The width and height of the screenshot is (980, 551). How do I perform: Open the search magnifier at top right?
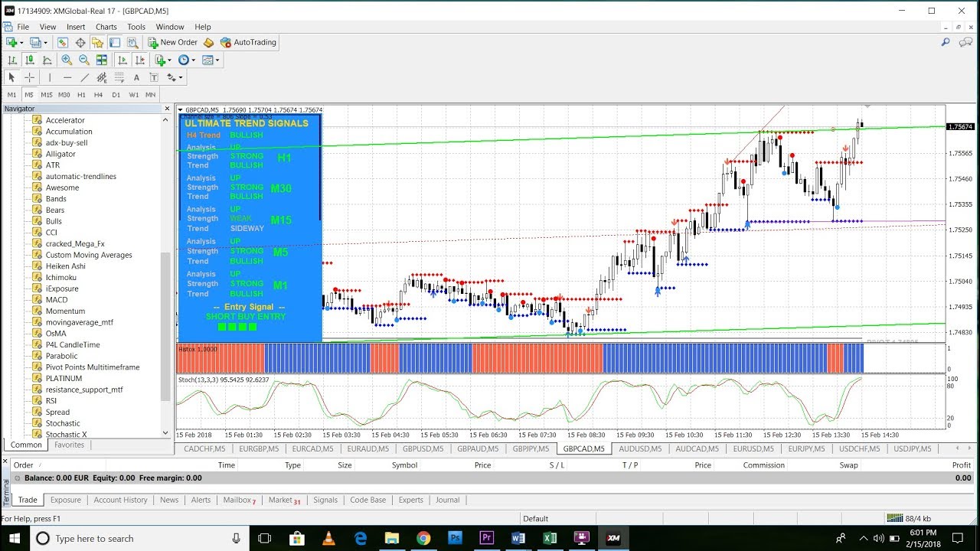point(946,43)
